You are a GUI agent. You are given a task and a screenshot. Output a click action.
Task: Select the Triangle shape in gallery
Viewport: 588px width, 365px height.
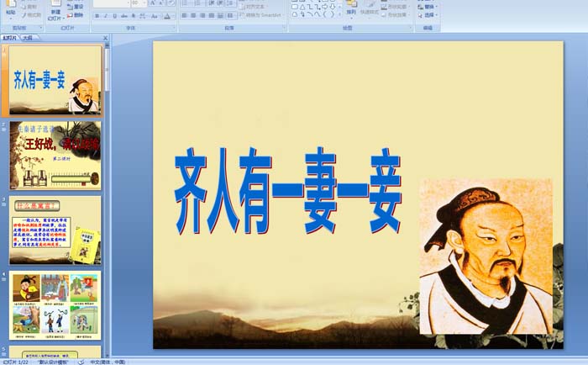coord(302,7)
